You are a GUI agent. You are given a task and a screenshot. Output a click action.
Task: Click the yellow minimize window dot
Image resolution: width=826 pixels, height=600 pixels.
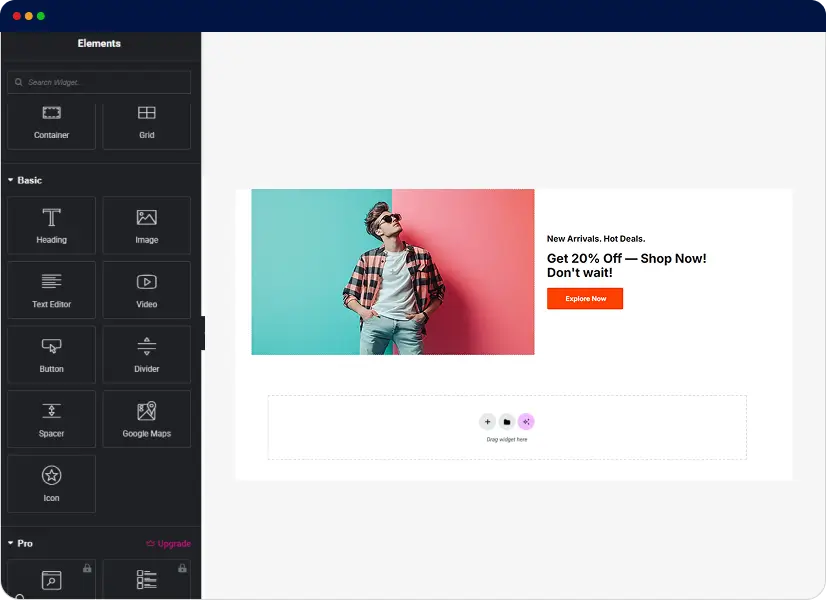click(x=29, y=16)
